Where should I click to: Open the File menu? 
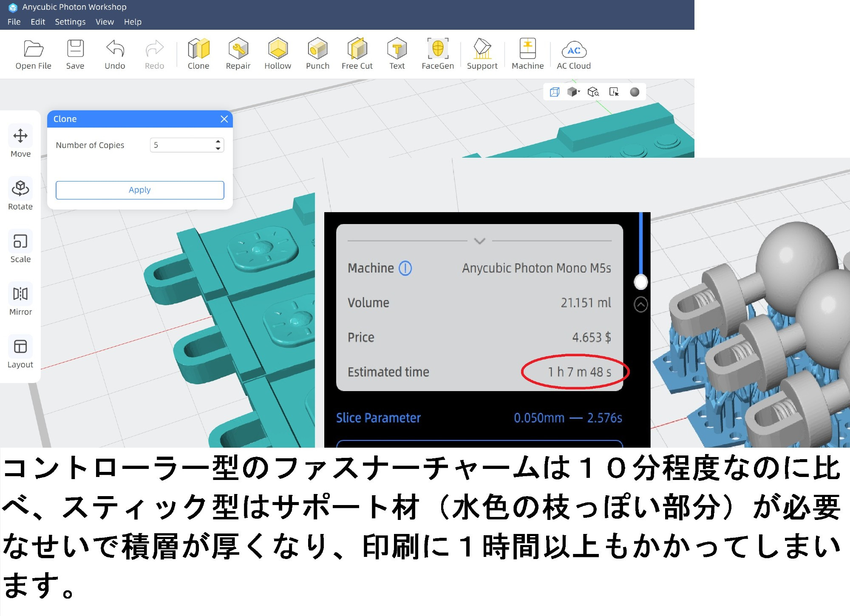click(x=14, y=22)
